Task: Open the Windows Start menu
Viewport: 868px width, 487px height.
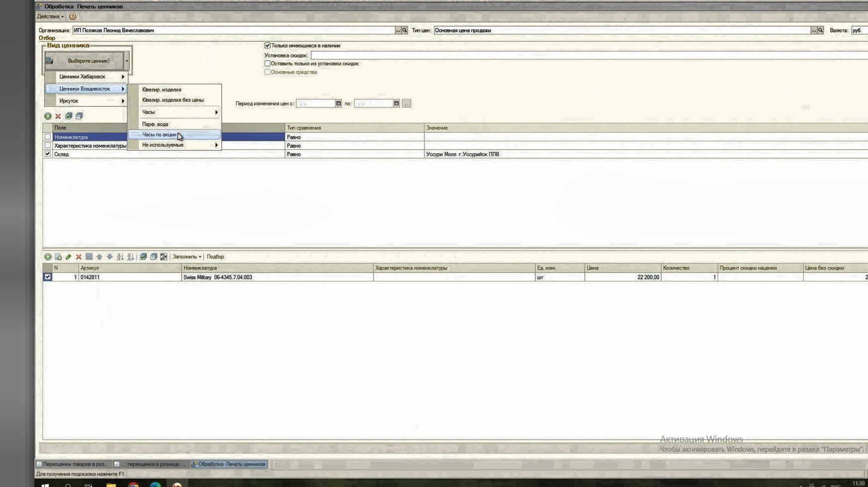Action: [45, 485]
